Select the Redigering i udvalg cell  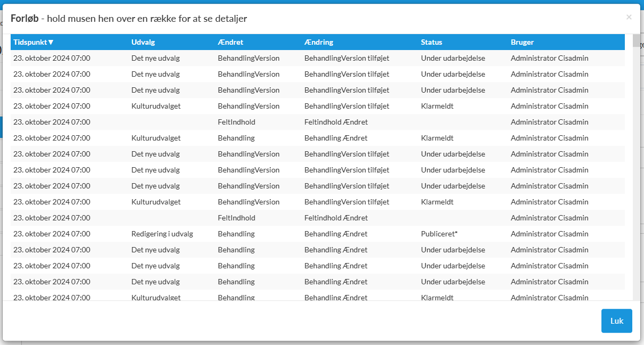coord(162,234)
